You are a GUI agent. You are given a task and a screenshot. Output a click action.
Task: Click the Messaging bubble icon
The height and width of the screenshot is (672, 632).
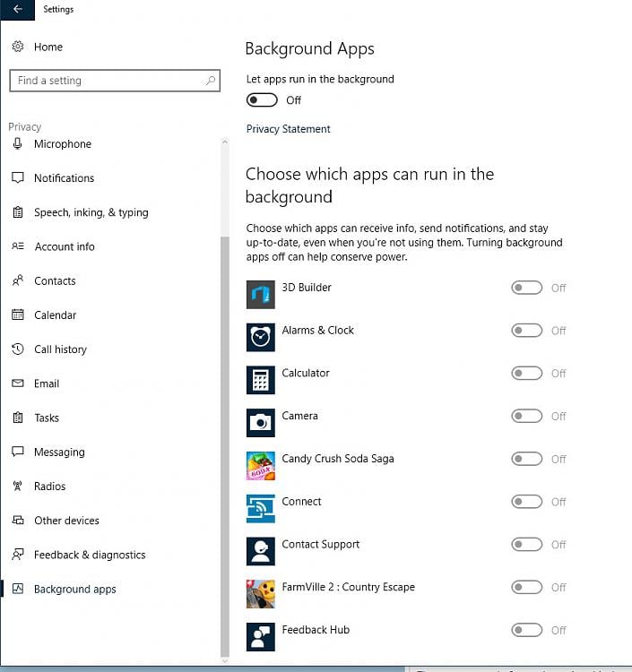[18, 452]
